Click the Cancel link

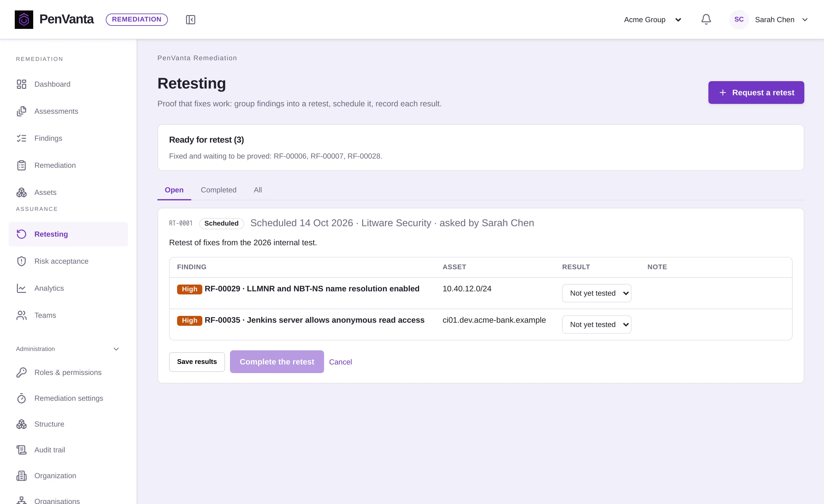340,362
